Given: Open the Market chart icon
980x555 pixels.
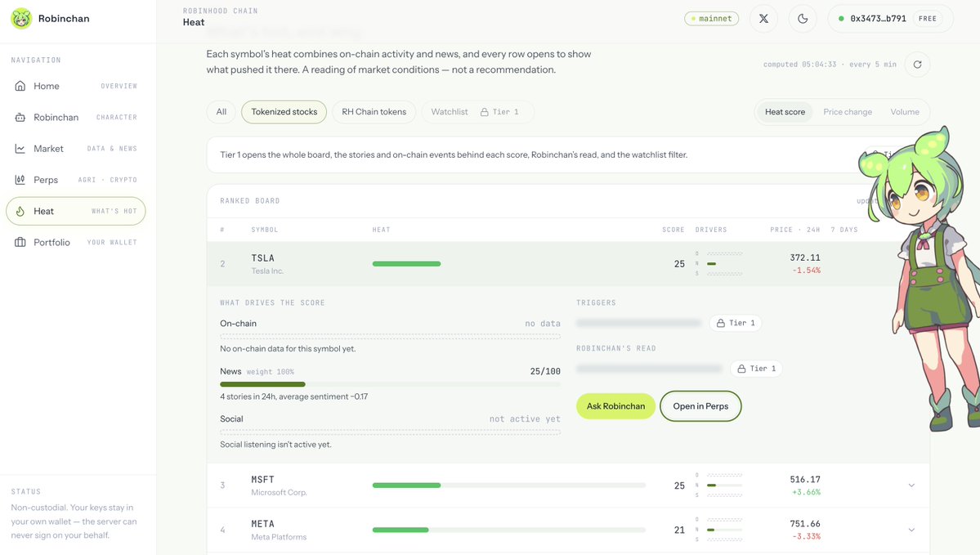Looking at the screenshot, I should point(20,148).
